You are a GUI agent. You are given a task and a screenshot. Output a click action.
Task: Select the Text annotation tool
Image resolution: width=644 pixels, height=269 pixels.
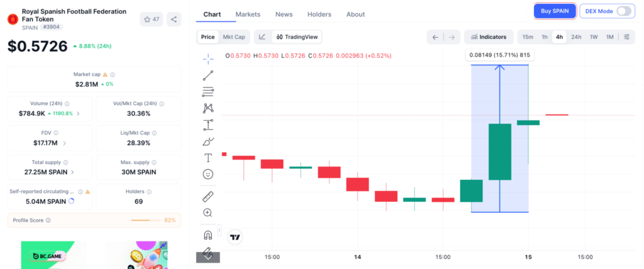(208, 158)
